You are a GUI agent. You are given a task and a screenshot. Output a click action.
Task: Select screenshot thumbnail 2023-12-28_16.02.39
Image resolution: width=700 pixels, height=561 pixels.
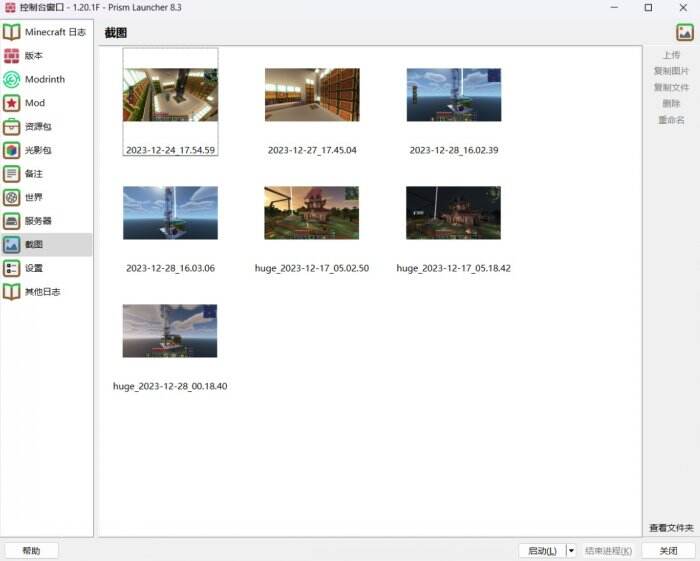pos(454,95)
